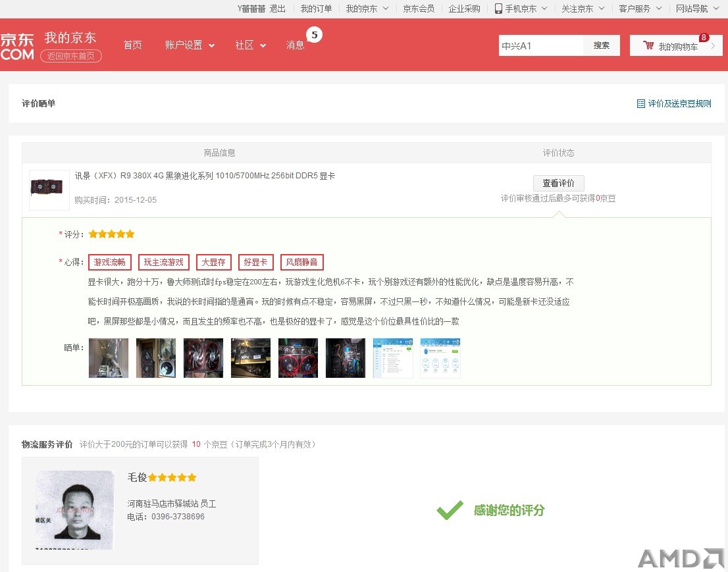Open the first review photo with the R9 box

109,358
